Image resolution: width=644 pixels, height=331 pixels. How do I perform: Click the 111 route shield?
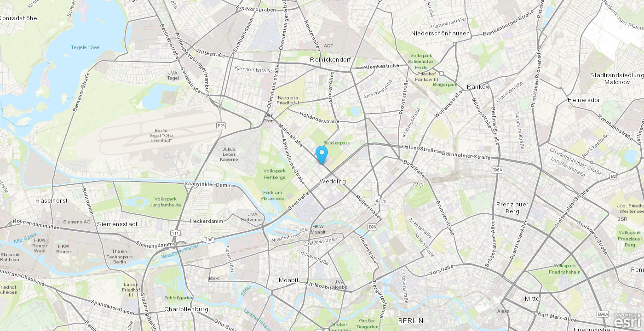point(175,233)
